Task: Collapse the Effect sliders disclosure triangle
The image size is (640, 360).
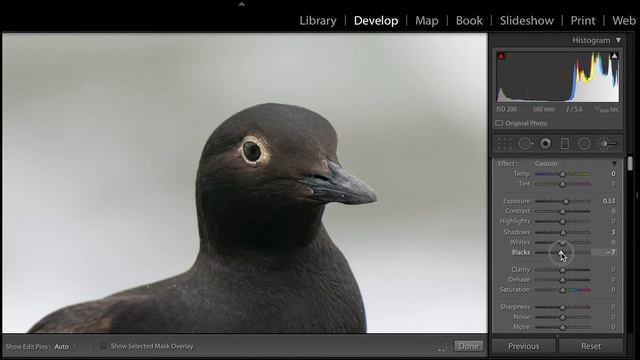Action: point(614,163)
